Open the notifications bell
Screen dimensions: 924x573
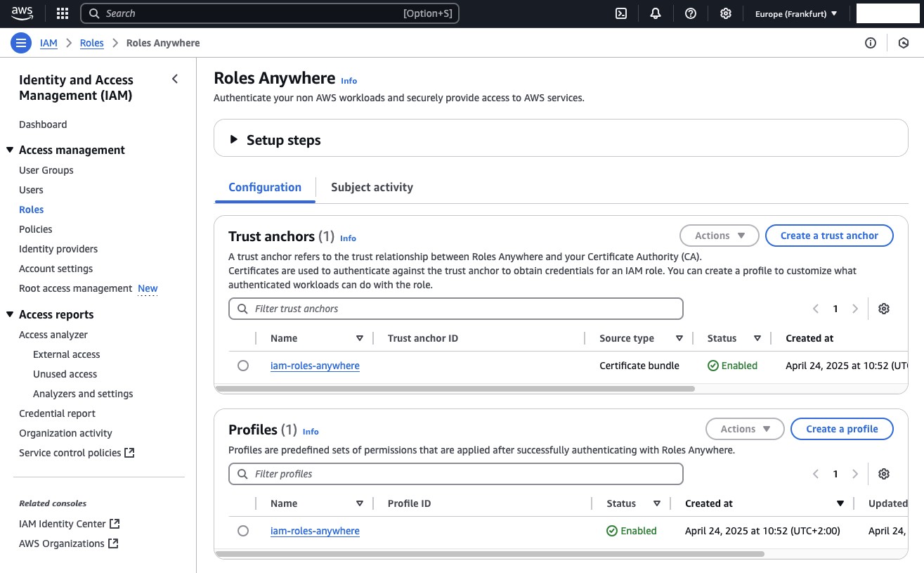tap(656, 13)
